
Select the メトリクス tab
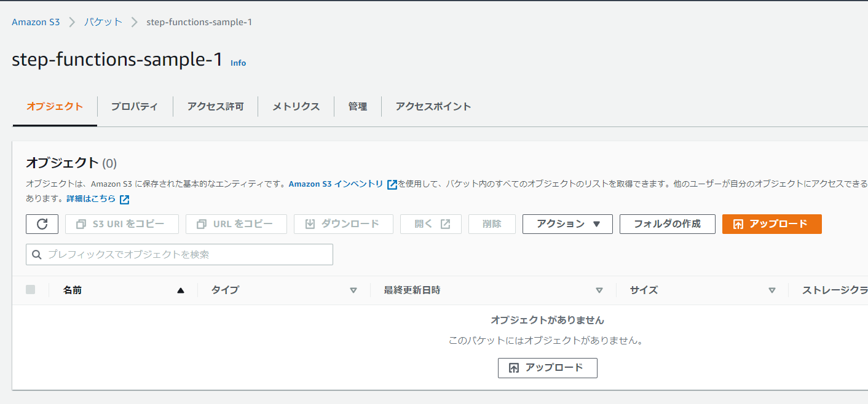[296, 106]
